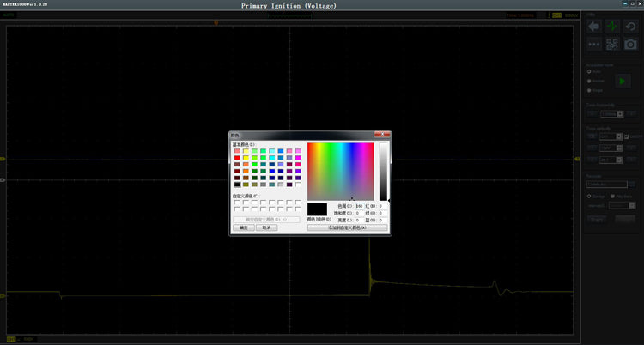The image size is (644, 345).
Task: Select the Normal acquisition mode radio button
Action: pos(589,81)
